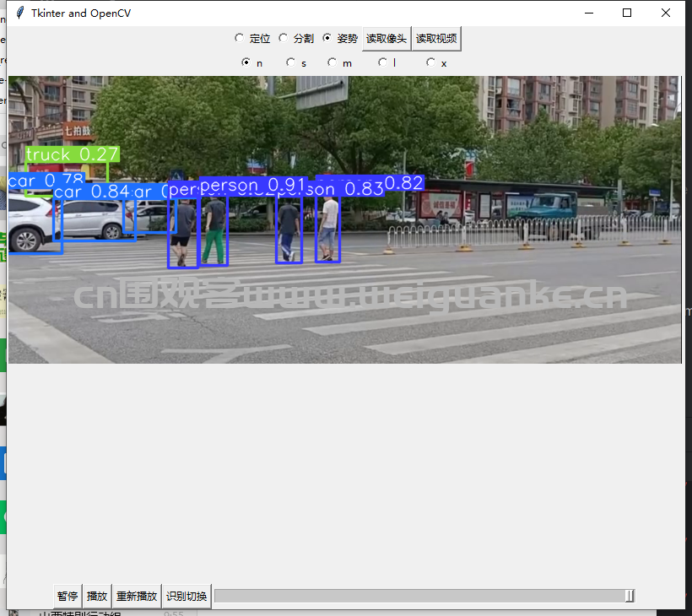Click the video frame display area
This screenshot has height=616, width=692.
(x=344, y=219)
